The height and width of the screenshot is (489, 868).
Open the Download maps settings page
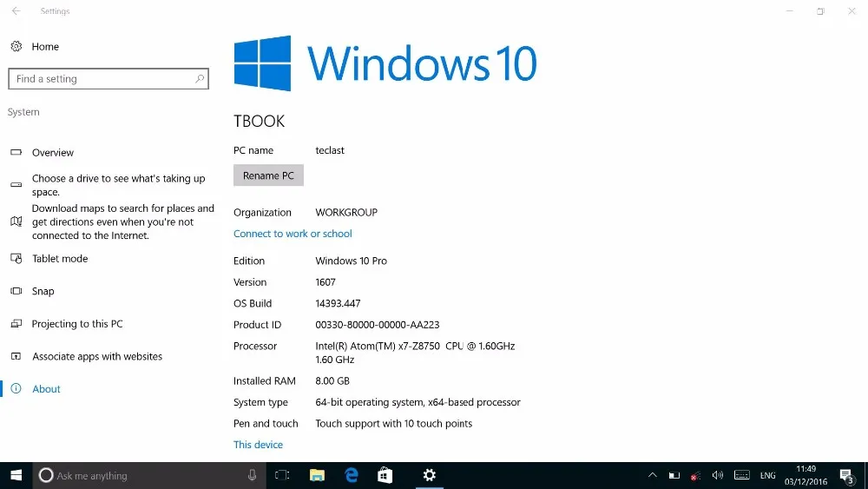[123, 221]
